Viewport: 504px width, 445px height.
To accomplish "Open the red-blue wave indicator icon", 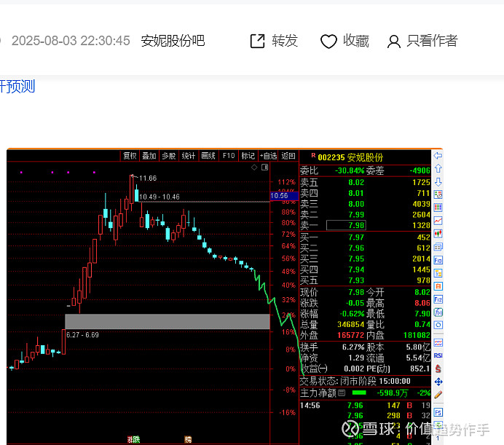I will pyautogui.click(x=438, y=343).
